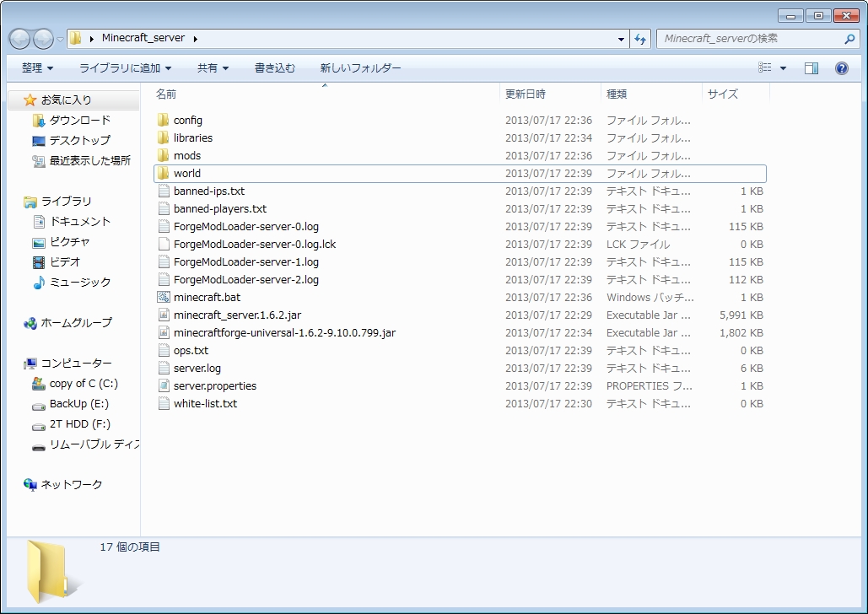Open the recent pages dropdown arrow

(x=61, y=40)
